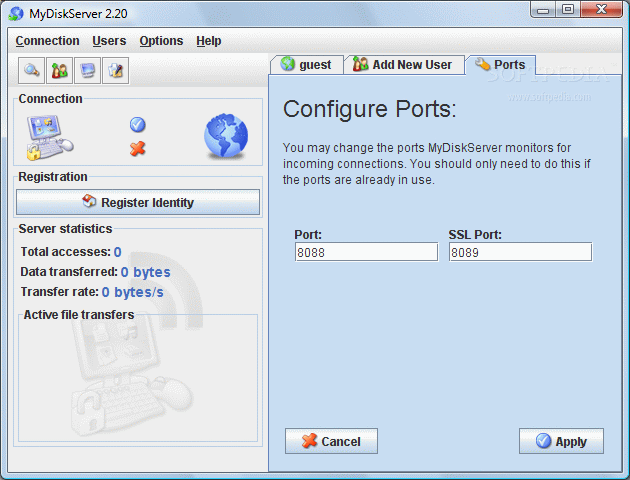
Task: Open the Options menu
Action: click(161, 41)
